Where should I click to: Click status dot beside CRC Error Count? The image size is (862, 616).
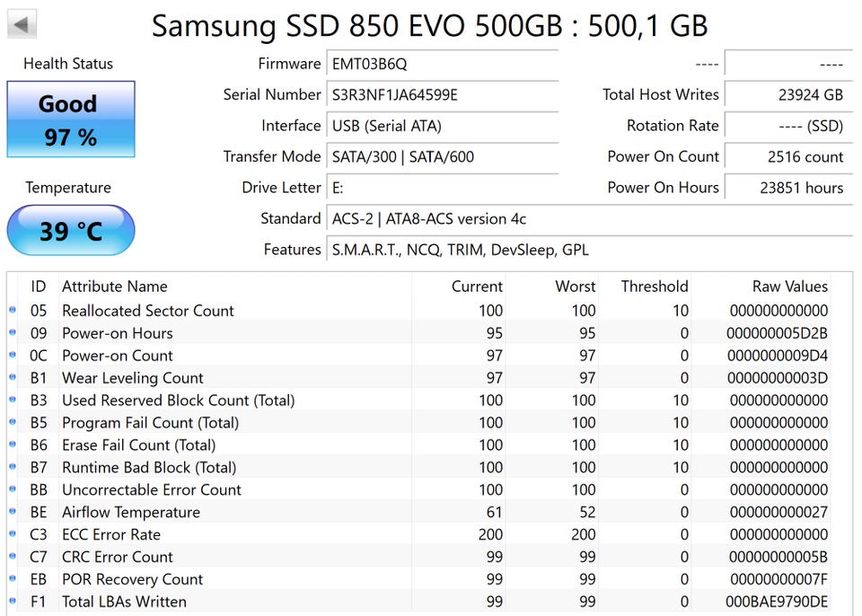click(13, 557)
